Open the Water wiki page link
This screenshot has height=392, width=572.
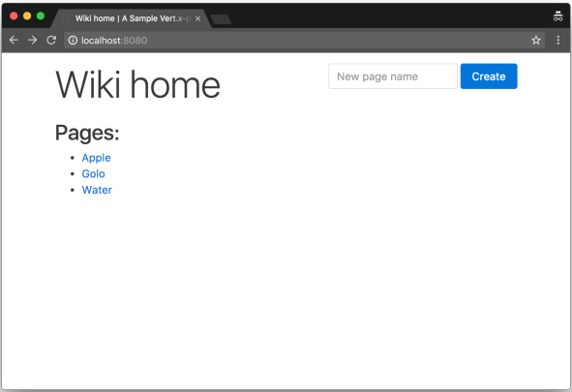coord(97,190)
